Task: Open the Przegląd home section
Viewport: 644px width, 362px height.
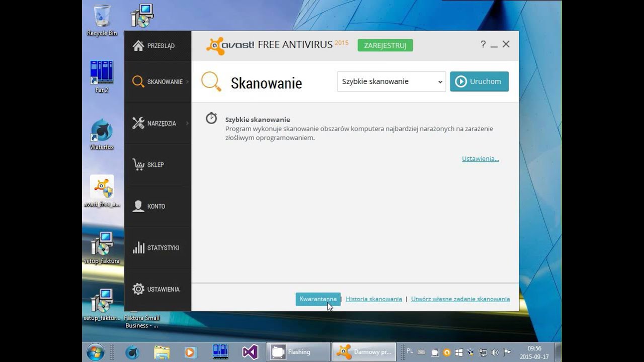Action: pos(157,46)
